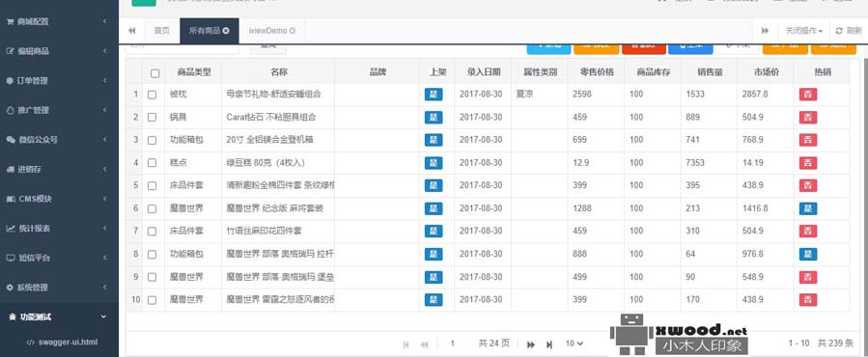Check the box for row 7 竹语丝麻印花四件套
The image size is (868, 357).
coord(152,232)
